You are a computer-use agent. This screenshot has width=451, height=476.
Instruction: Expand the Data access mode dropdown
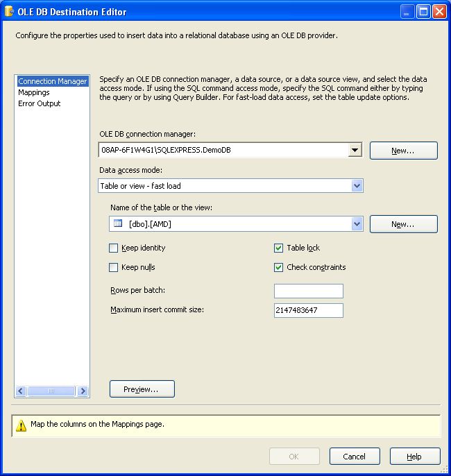coord(357,186)
